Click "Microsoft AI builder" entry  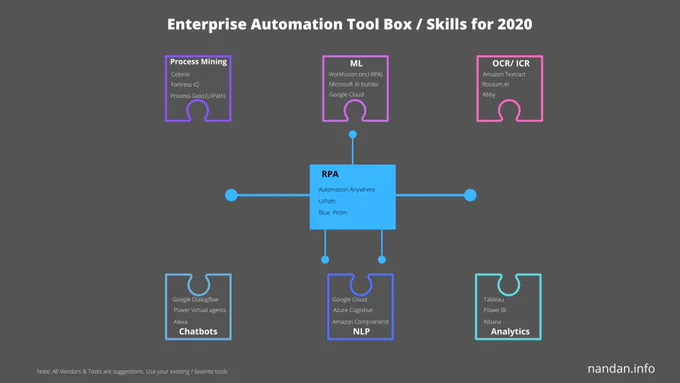tap(353, 84)
